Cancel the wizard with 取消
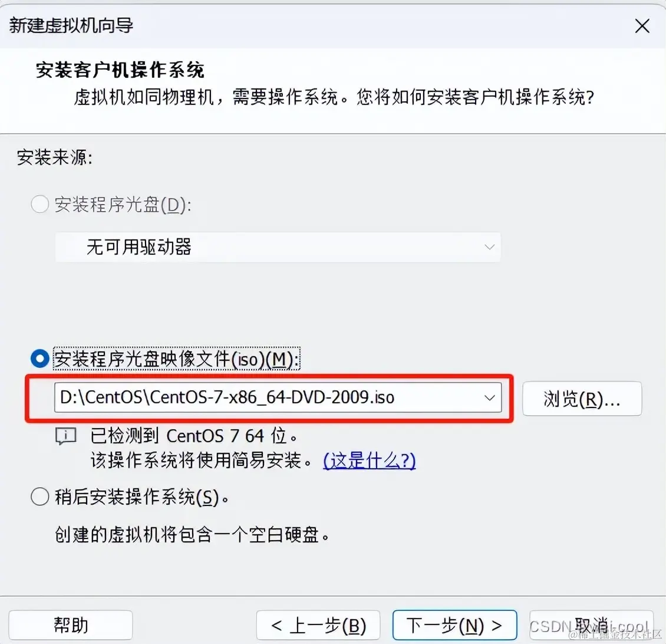666x644 pixels. point(591,625)
